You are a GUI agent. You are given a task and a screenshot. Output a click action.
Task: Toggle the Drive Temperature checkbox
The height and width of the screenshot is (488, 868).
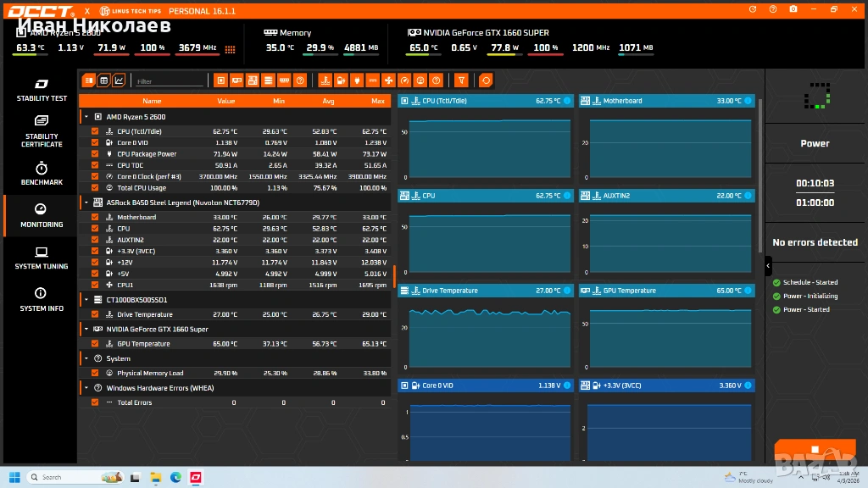click(x=95, y=314)
